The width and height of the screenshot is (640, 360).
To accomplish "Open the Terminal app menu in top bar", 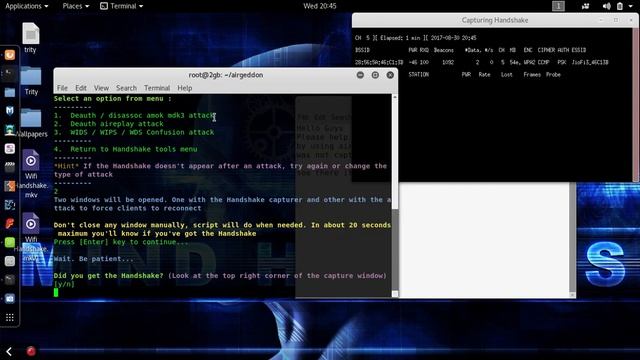I will 122,6.
